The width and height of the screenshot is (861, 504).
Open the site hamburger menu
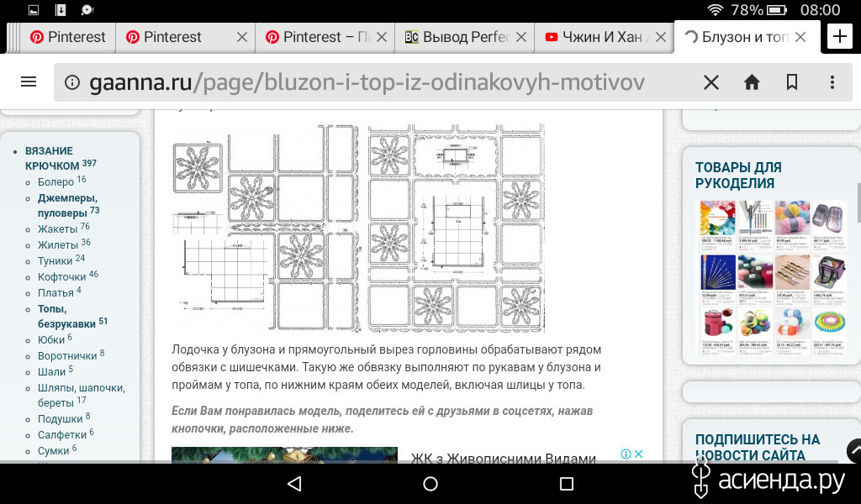tap(29, 82)
